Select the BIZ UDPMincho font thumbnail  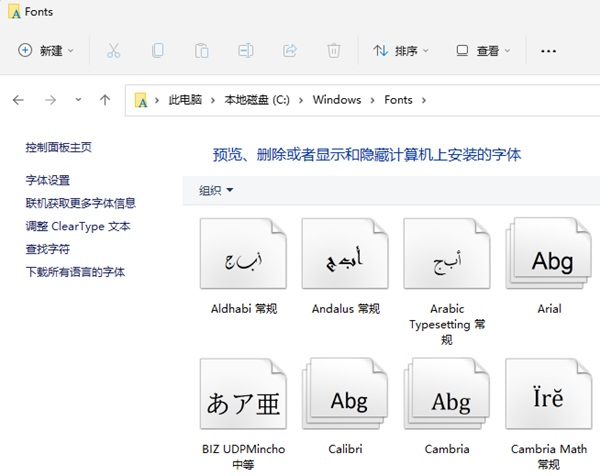click(243, 394)
